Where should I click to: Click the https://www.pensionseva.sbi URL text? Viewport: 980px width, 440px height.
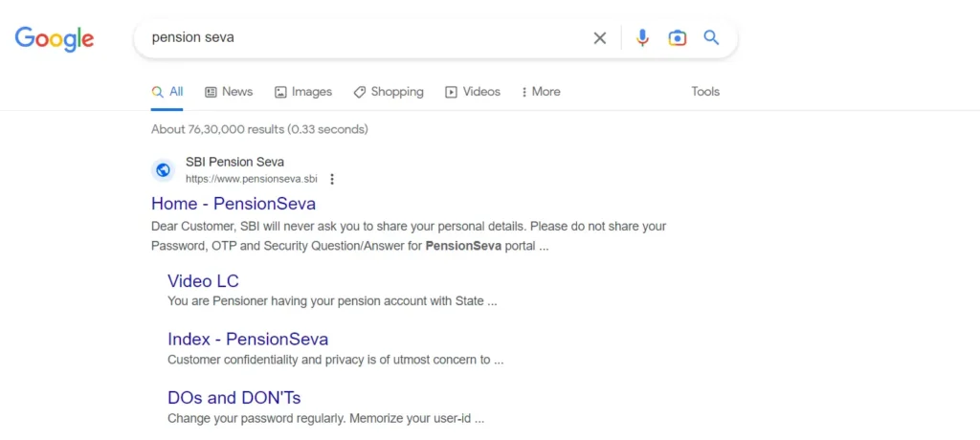tap(252, 180)
